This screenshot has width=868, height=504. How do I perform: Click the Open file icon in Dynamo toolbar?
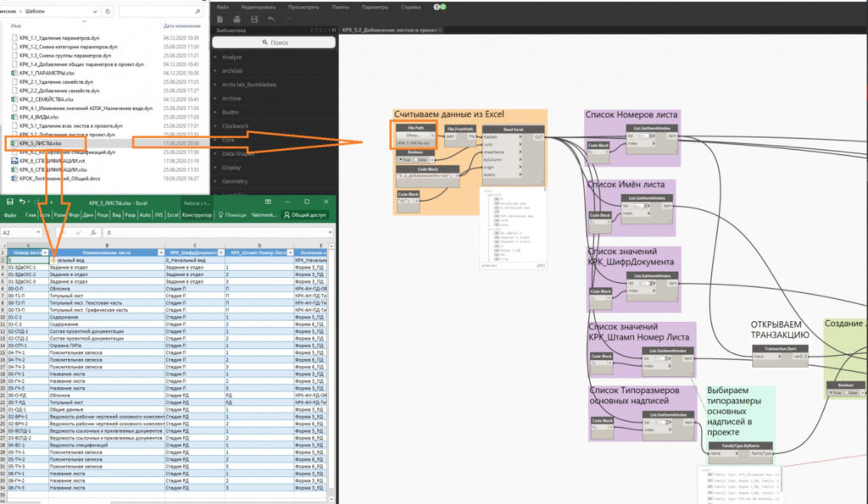237,19
